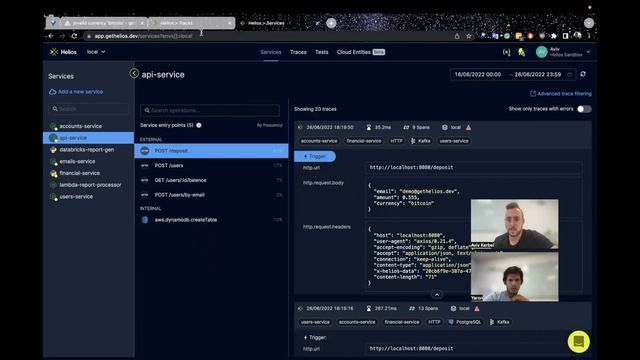Select POST /deposit entry point

tap(211, 151)
